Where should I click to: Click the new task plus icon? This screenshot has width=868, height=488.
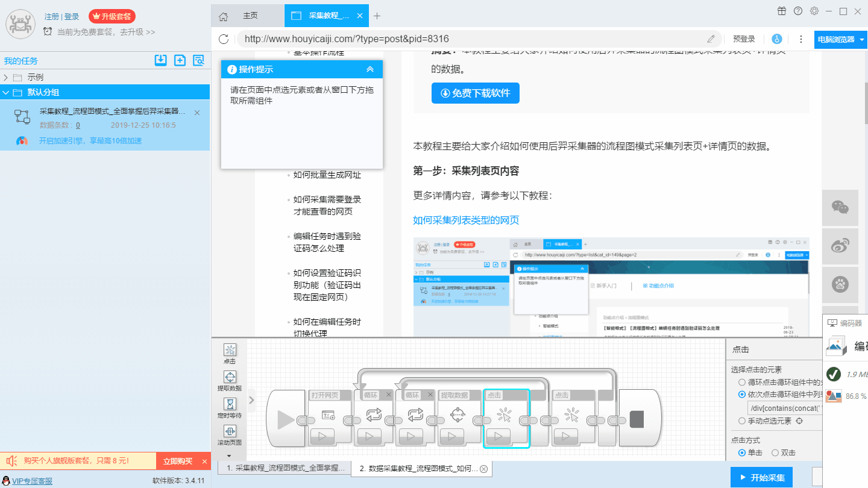pos(180,60)
